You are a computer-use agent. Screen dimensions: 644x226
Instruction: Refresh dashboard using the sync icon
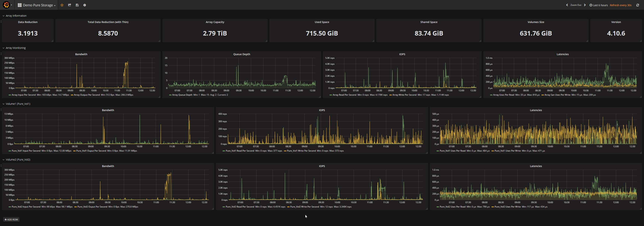637,5
